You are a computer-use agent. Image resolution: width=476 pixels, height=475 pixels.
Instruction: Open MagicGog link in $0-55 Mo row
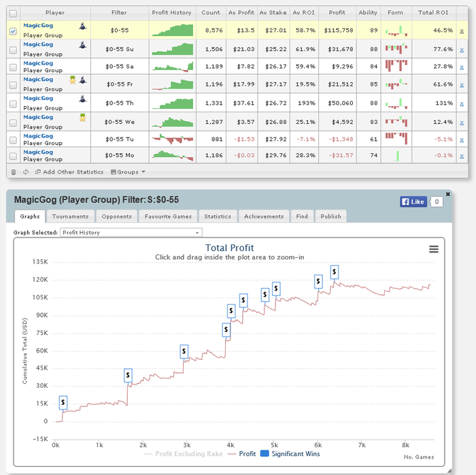[38, 152]
